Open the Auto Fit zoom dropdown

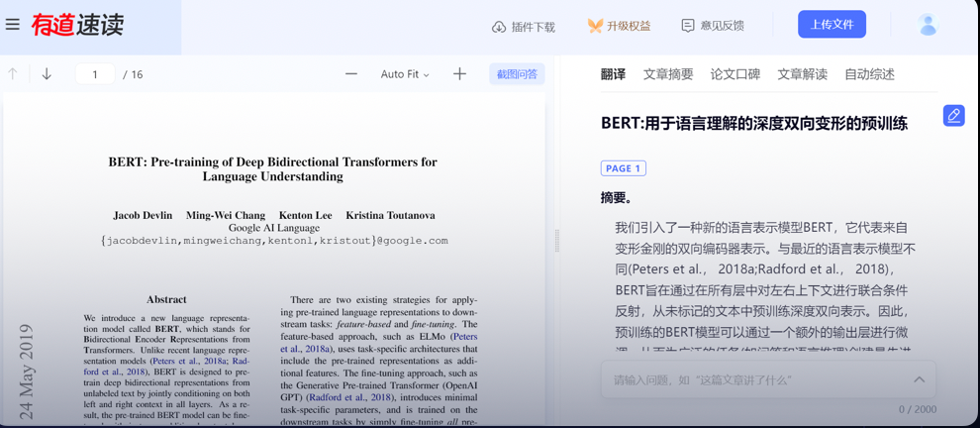[x=405, y=74]
